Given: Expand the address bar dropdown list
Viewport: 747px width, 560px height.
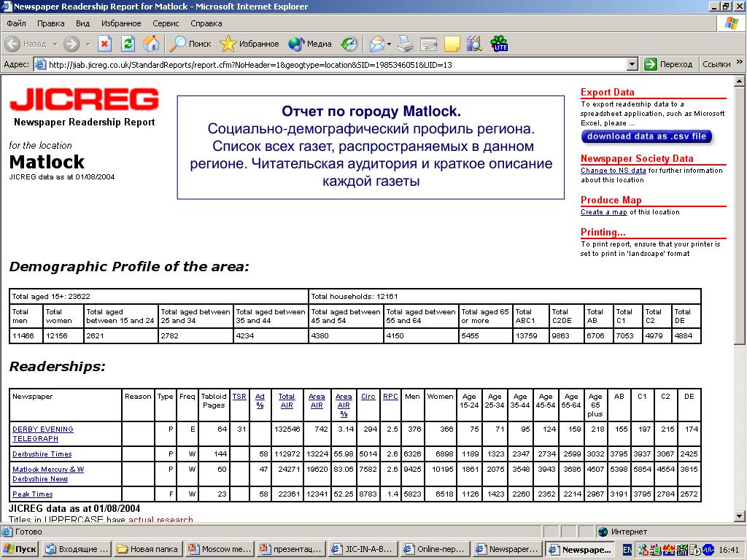Looking at the screenshot, I should pyautogui.click(x=632, y=64).
